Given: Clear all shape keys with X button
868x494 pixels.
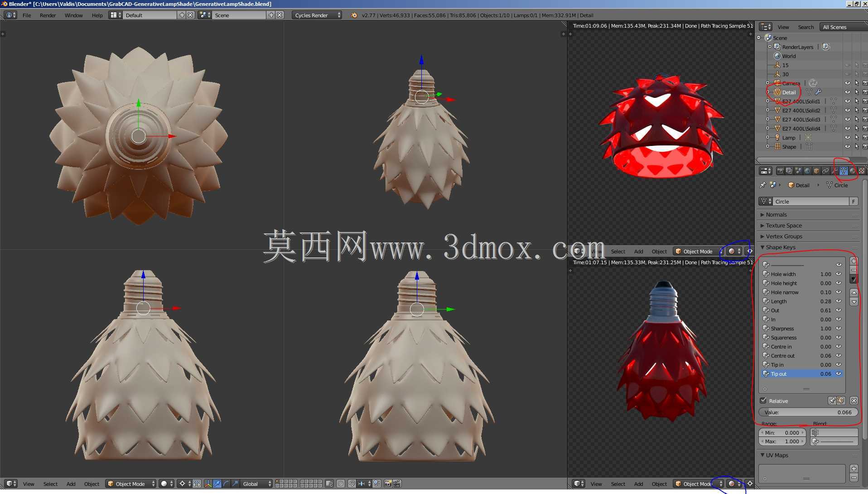Looking at the screenshot, I should pyautogui.click(x=854, y=401).
